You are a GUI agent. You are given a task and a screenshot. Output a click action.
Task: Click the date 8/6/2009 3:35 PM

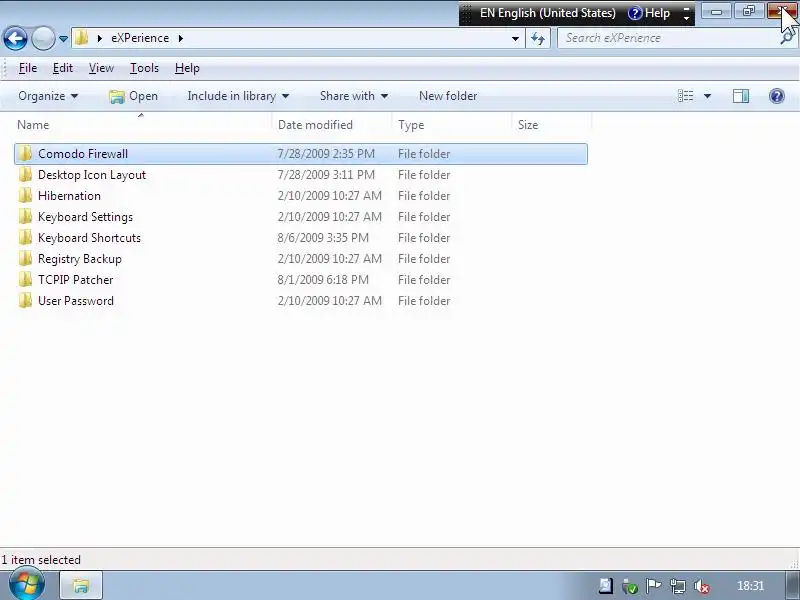click(323, 238)
